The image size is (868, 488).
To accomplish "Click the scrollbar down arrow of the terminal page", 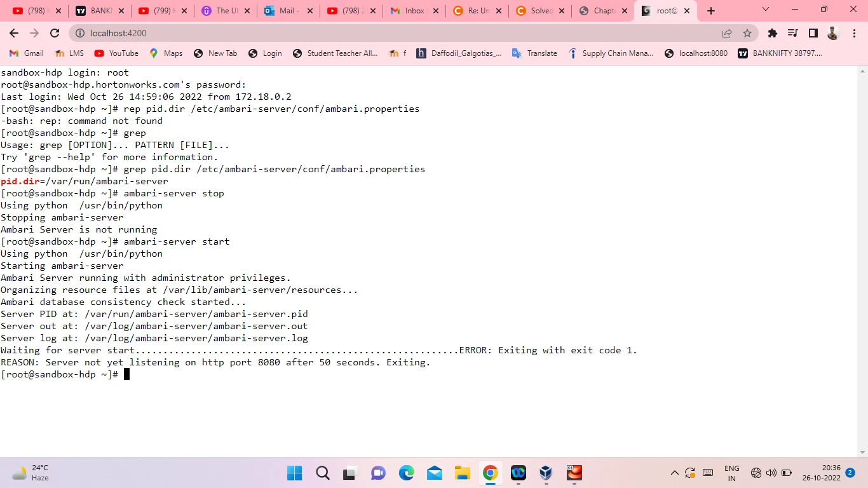I will [863, 452].
